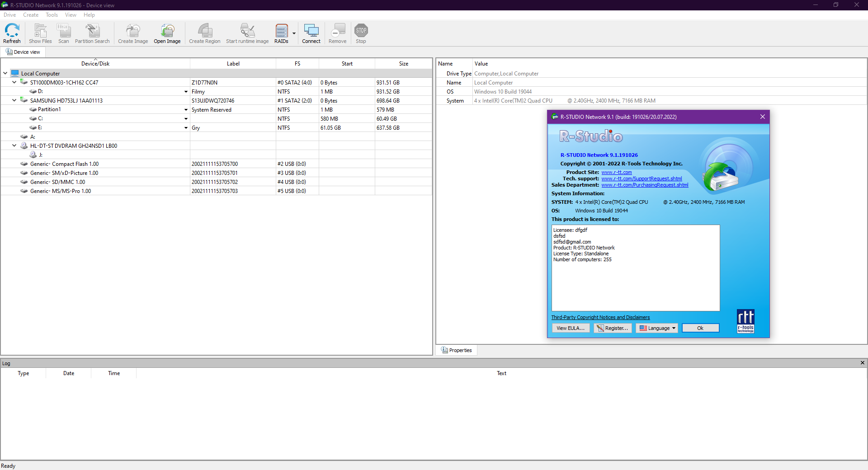
Task: Open Third-Party Copyright Notices and Disclaimers link
Action: point(600,317)
